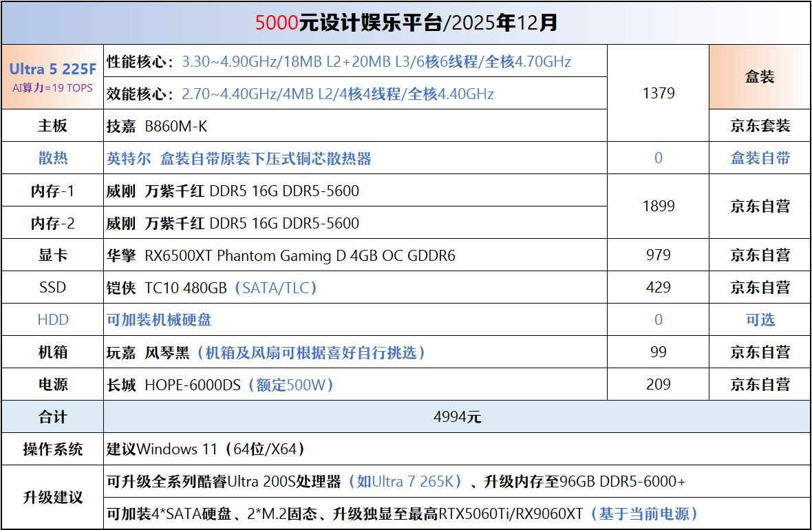Select the HDD label cell
Screen dimensions: 812x530
(x=52, y=319)
